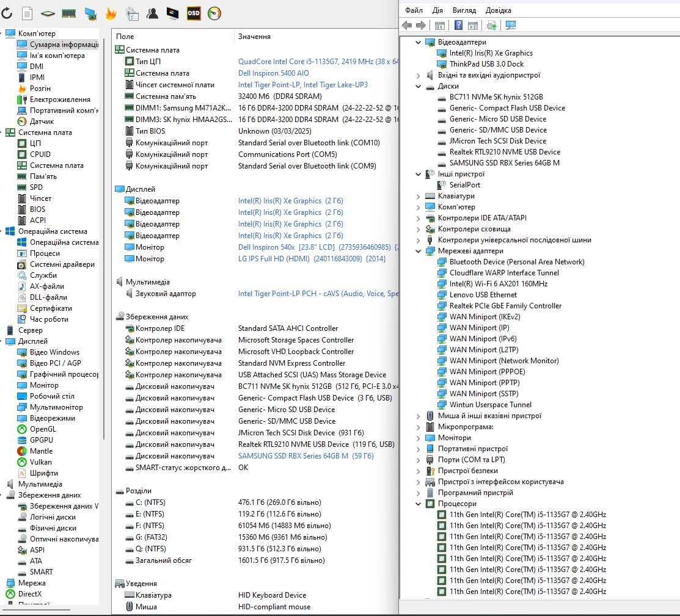Select SerialPort under Інші пристрої

464,185
